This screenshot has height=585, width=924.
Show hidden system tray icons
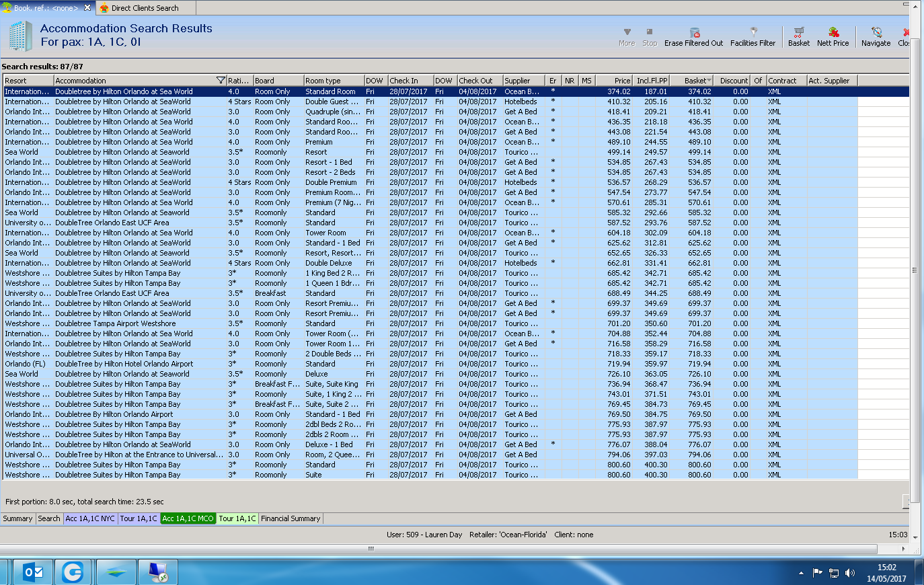(801, 573)
